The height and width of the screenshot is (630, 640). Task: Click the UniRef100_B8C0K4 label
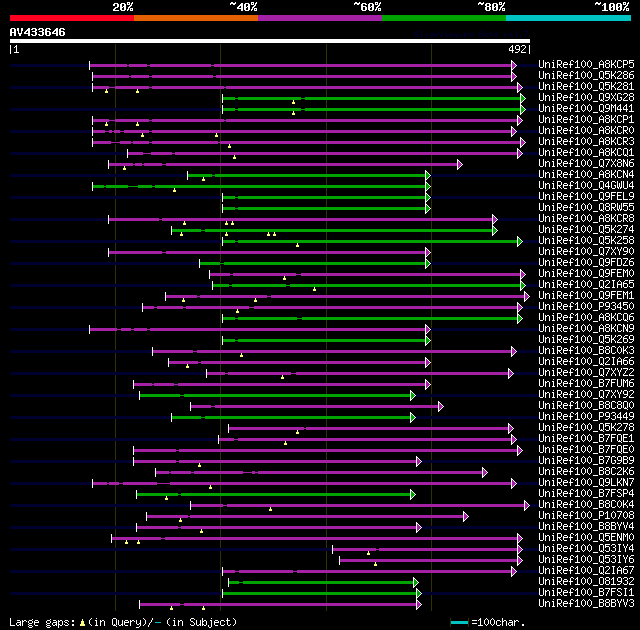coord(586,505)
